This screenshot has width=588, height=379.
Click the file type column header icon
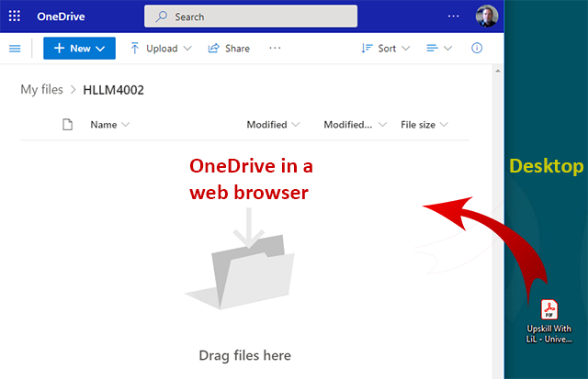pyautogui.click(x=67, y=124)
